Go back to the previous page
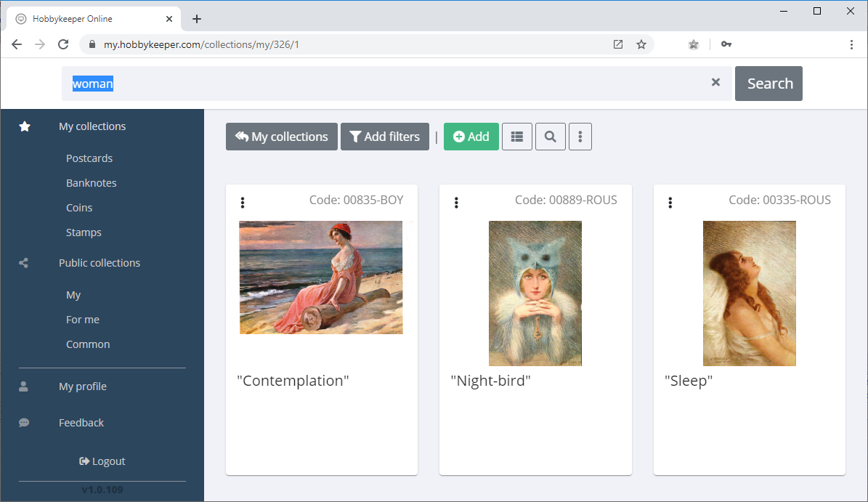Image resolution: width=868 pixels, height=502 pixels. [x=17, y=44]
